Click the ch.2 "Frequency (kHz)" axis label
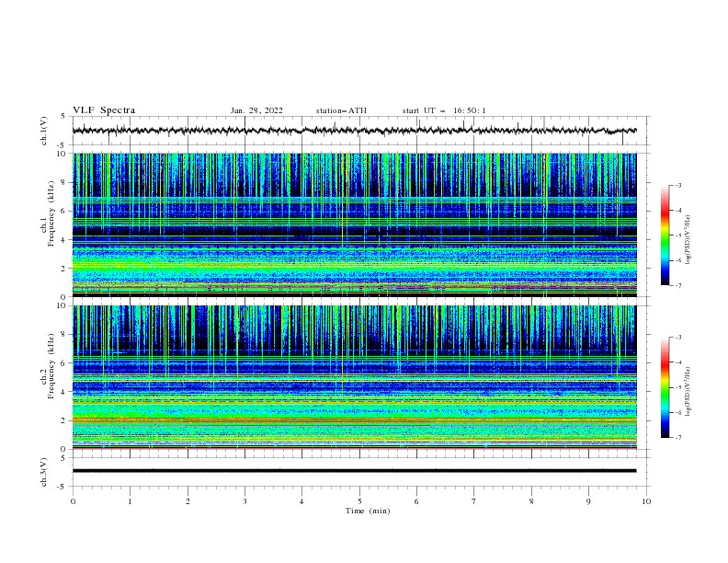Viewport: 728px width, 563px height. click(x=51, y=366)
